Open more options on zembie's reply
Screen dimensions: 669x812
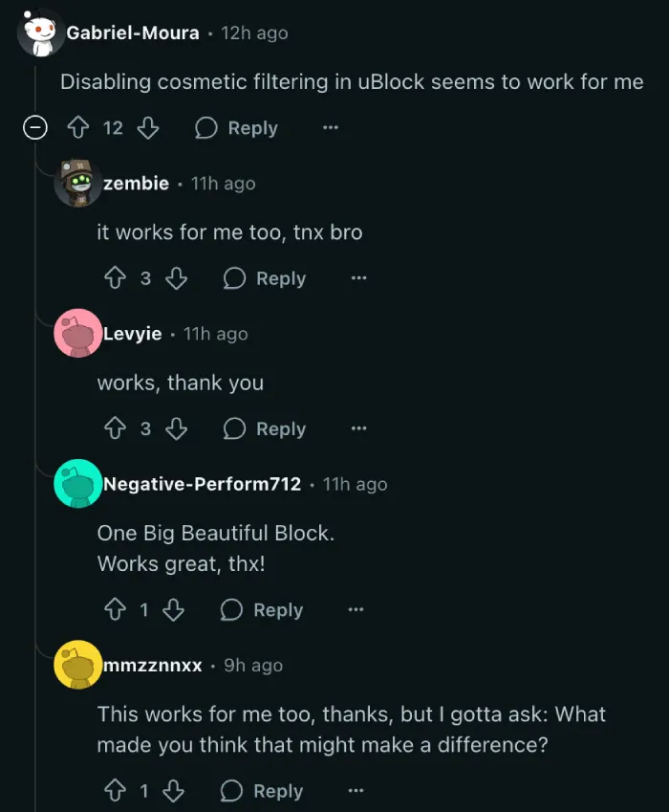click(x=358, y=278)
